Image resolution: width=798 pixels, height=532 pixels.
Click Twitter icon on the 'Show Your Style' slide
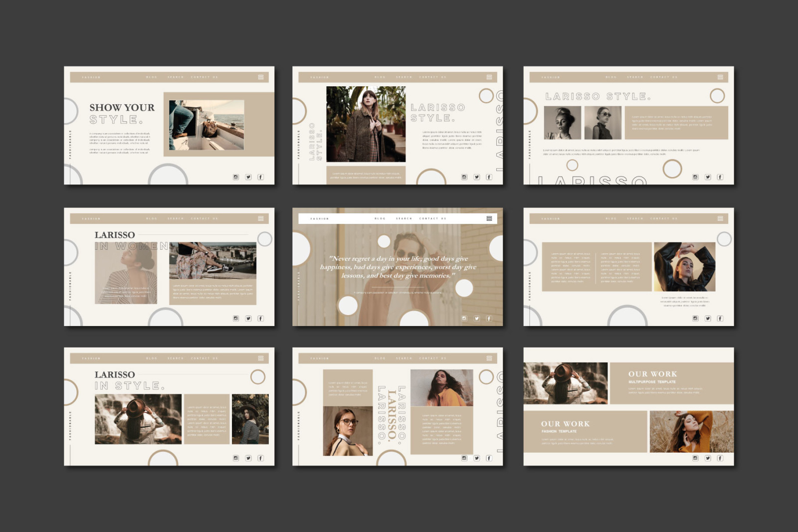pyautogui.click(x=248, y=177)
